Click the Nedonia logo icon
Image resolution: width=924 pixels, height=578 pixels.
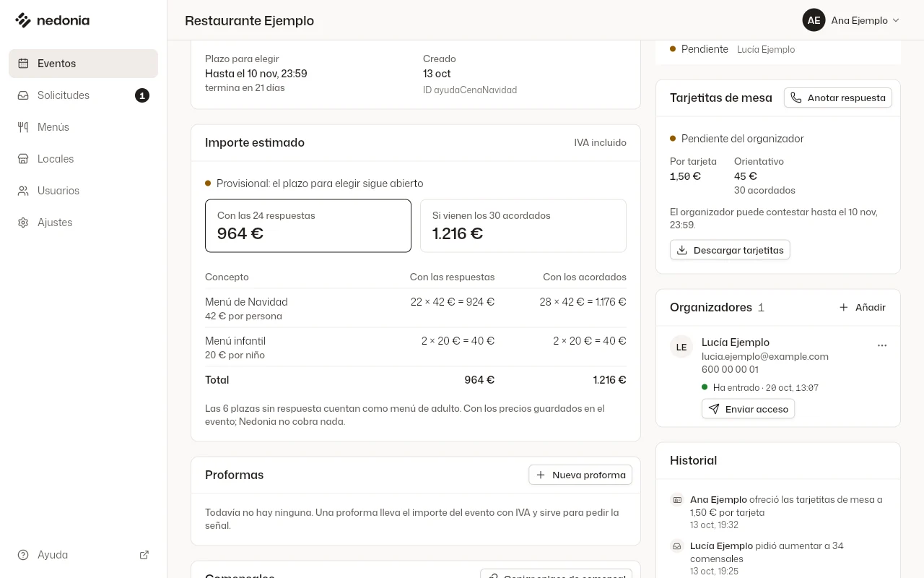[x=23, y=20]
